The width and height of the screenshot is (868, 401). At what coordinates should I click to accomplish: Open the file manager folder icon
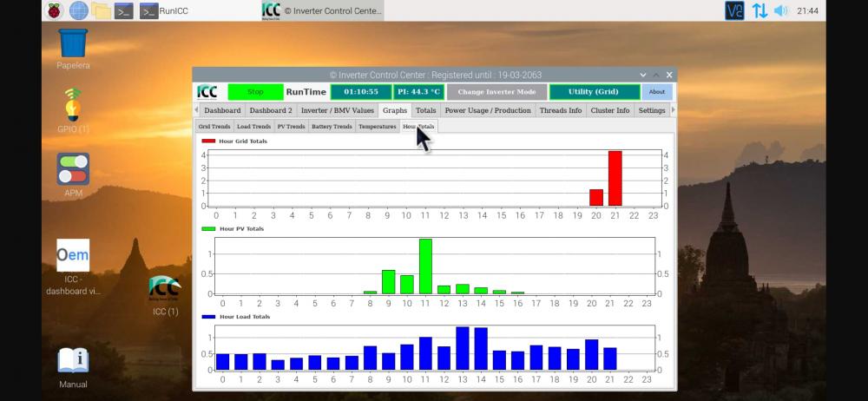tap(102, 10)
